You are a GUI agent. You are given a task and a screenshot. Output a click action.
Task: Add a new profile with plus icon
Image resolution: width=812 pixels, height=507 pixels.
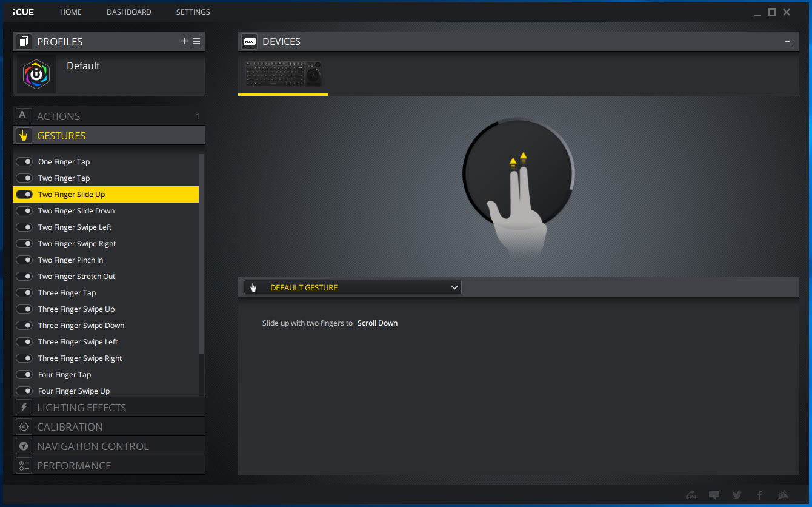pyautogui.click(x=184, y=41)
